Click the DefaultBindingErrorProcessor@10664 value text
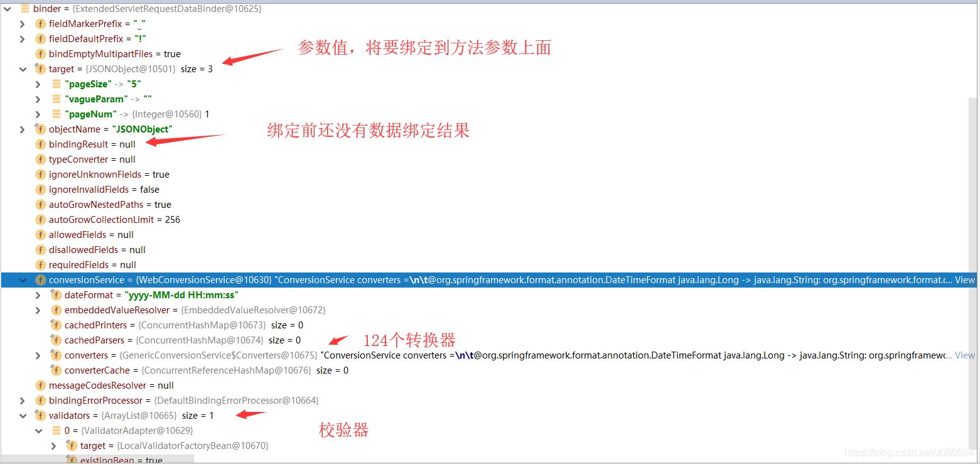980x464 pixels. pos(236,401)
